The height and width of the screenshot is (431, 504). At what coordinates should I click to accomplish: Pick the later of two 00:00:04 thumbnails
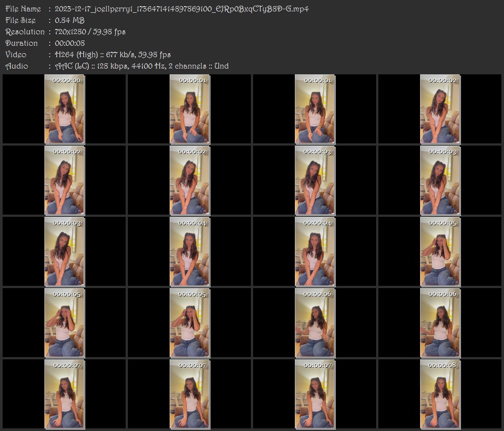(x=315, y=252)
